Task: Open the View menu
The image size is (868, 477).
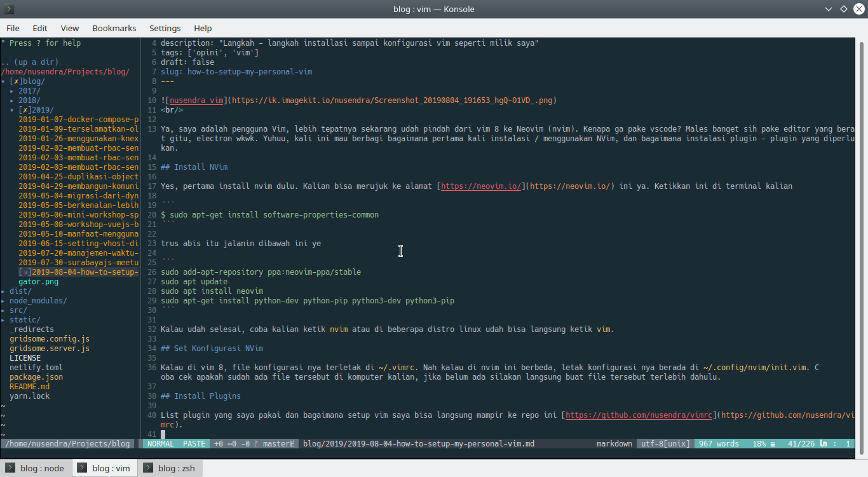Action: (70, 28)
